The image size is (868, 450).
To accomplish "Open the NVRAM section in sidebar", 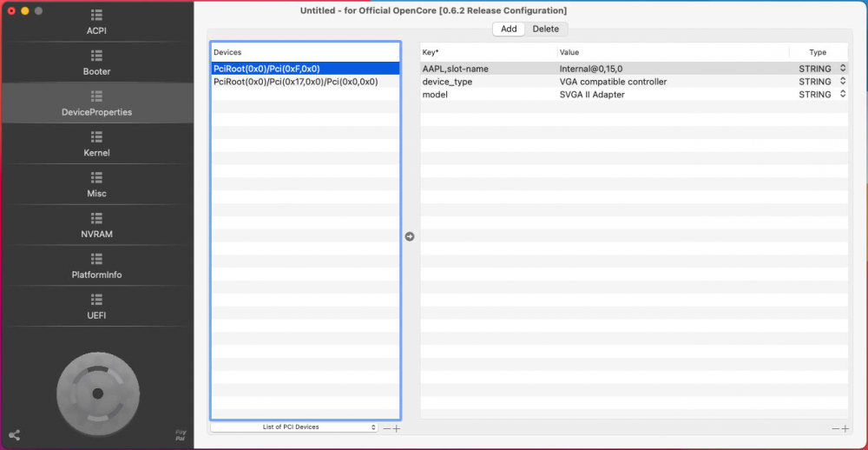I will (x=97, y=226).
